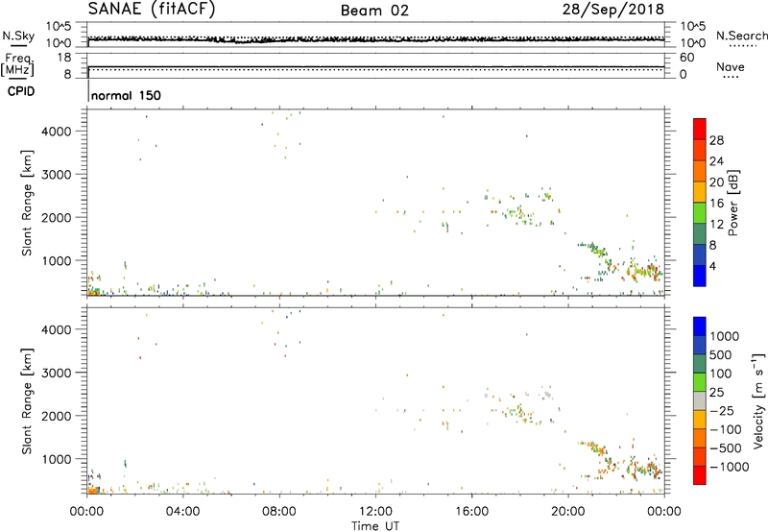Click Slant Range label of power panel
The image size is (768, 532).
[x=27, y=203]
